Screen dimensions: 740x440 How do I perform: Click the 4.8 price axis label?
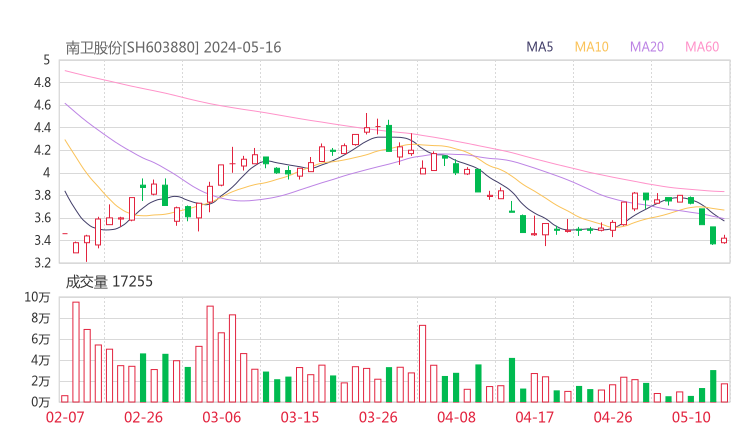tap(42, 83)
